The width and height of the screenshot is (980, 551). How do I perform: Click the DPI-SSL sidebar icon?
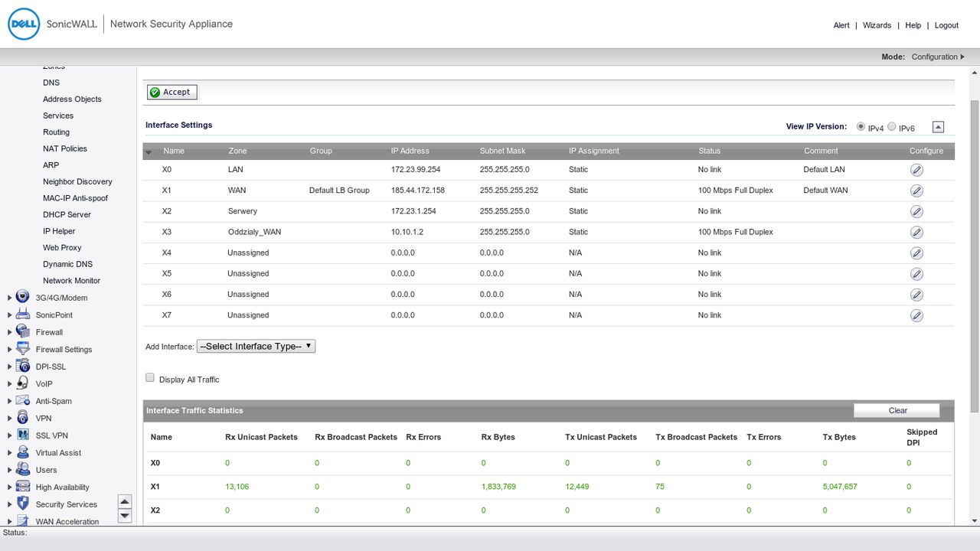23,366
